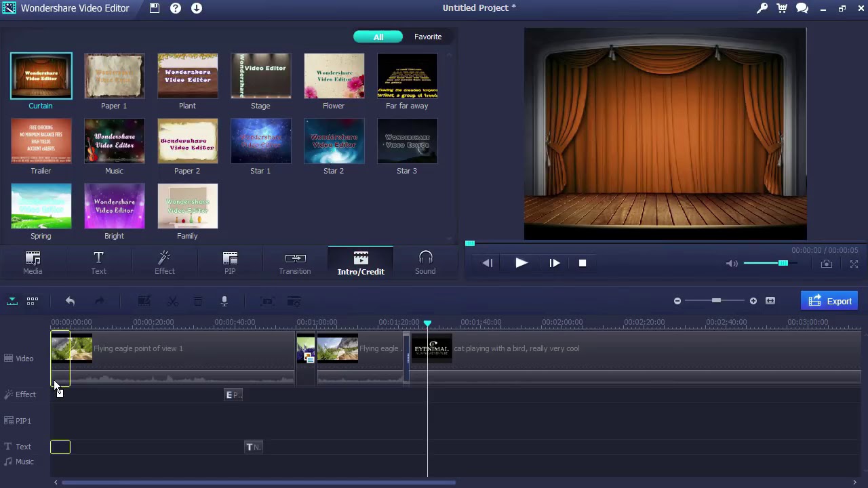Click the next frame playback button
This screenshot has height=488, width=868.
pos(554,263)
